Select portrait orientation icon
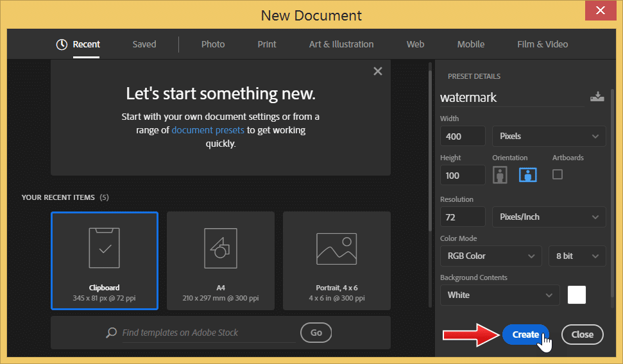This screenshot has width=623, height=364. 500,174
